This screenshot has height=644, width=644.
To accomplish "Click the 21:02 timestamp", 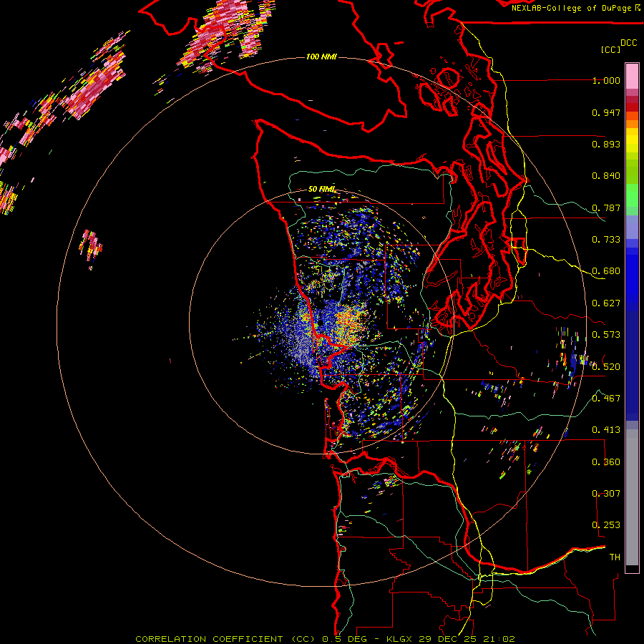I will [499, 639].
